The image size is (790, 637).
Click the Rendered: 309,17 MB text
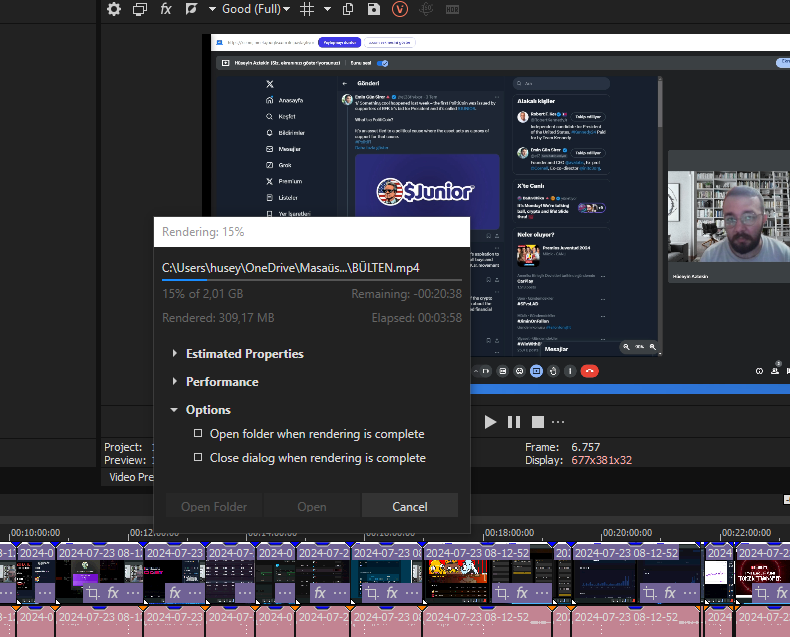pos(218,318)
